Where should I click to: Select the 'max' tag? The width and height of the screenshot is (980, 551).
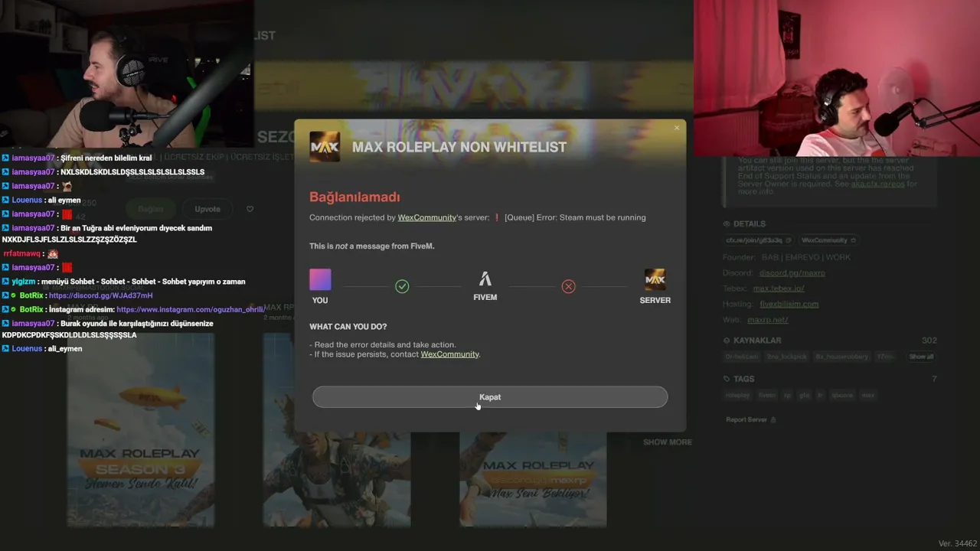pyautogui.click(x=867, y=396)
